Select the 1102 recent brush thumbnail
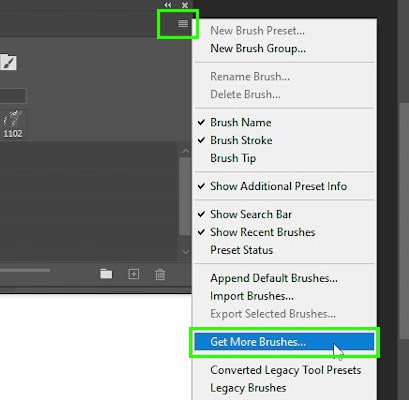Image resolution: width=409 pixels, height=400 pixels. coord(13,124)
